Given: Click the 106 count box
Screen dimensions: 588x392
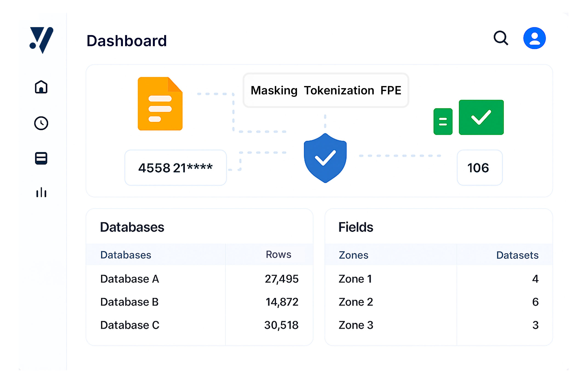Looking at the screenshot, I should point(480,168).
